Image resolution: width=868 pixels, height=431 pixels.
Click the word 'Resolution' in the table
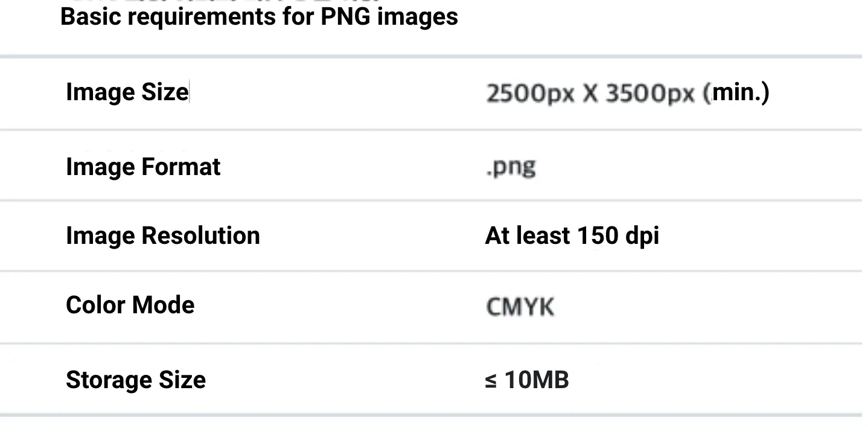[x=200, y=235]
